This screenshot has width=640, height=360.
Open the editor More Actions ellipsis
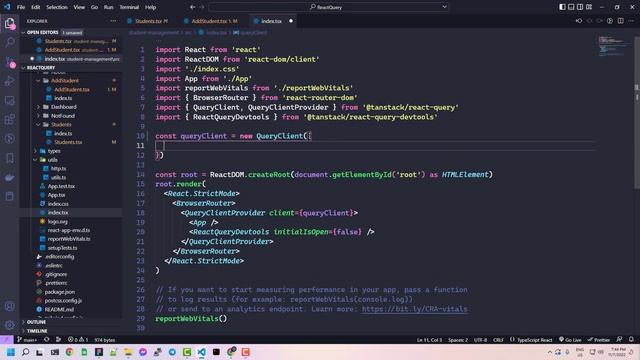(631, 21)
